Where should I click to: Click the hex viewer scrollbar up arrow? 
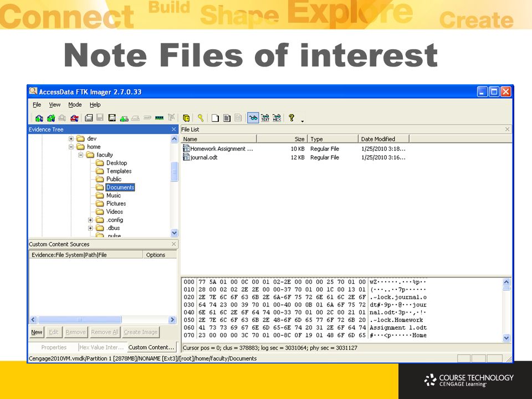(x=506, y=282)
